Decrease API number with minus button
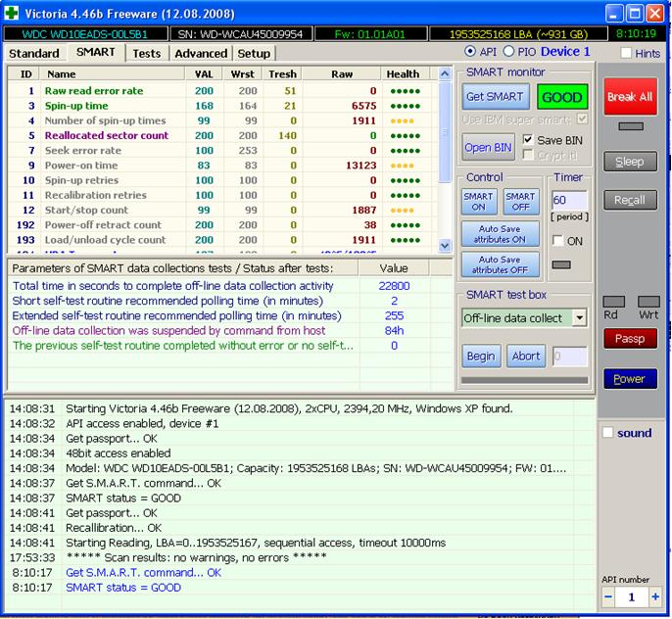This screenshot has width=672, height=619. [608, 596]
